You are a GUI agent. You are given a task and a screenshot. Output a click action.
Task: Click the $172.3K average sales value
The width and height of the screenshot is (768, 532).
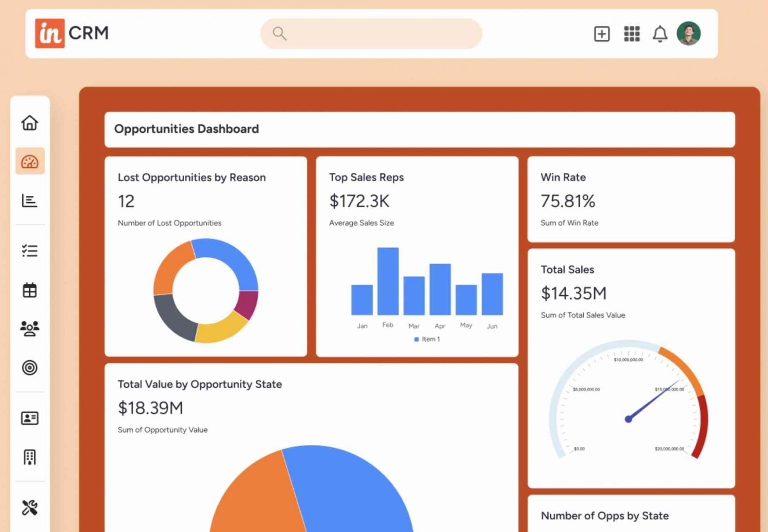(x=359, y=201)
